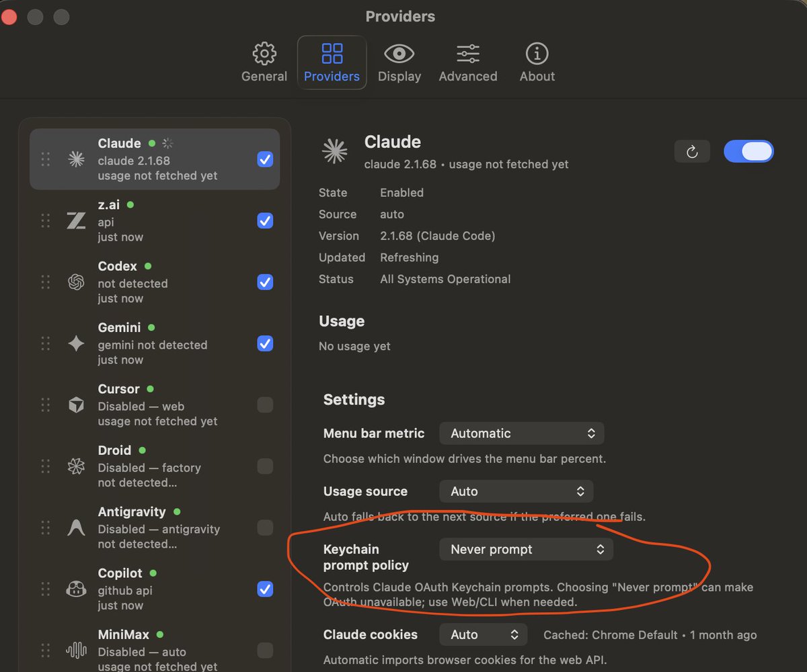807x672 pixels.
Task: Toggle the Claude provider enable switch
Action: (x=748, y=152)
